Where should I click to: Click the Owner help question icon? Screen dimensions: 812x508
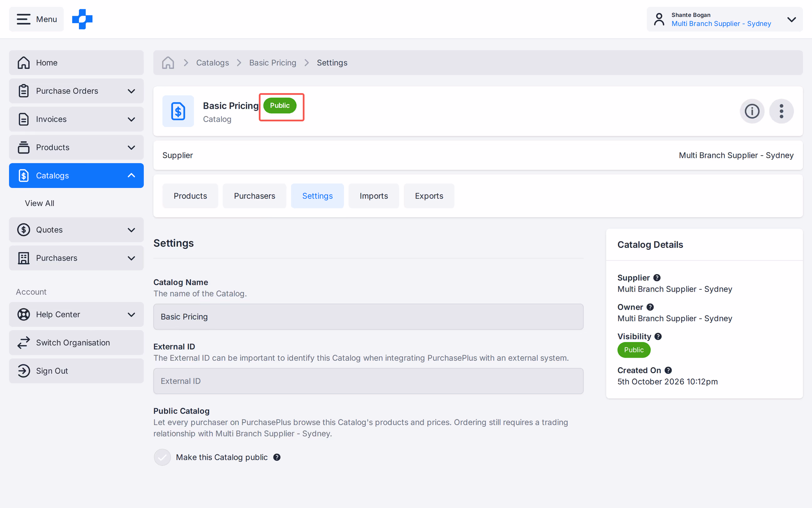(x=650, y=307)
